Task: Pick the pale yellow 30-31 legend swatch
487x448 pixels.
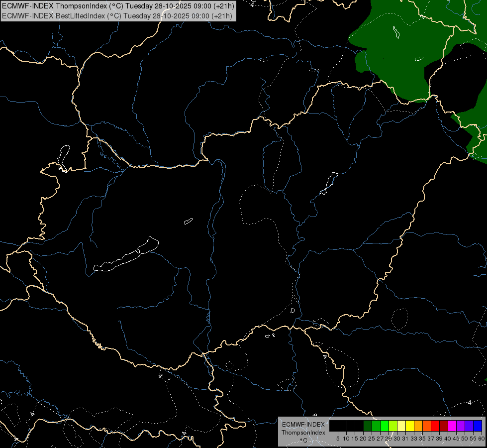Action: pos(401,426)
